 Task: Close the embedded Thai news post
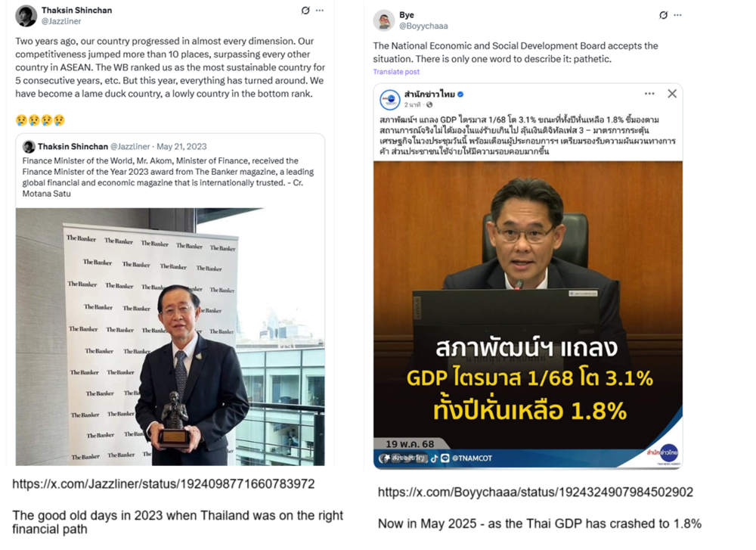[x=672, y=94]
